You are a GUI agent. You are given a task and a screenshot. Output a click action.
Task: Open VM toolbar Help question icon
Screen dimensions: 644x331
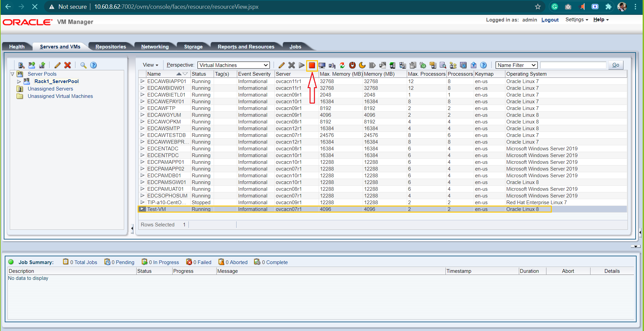pos(484,65)
